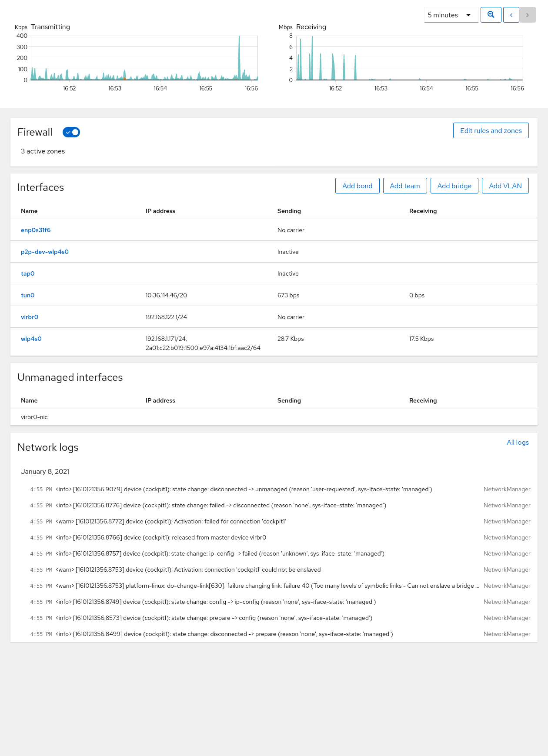Open the 5 minutes time range dropdown
548x756 pixels.
click(451, 15)
